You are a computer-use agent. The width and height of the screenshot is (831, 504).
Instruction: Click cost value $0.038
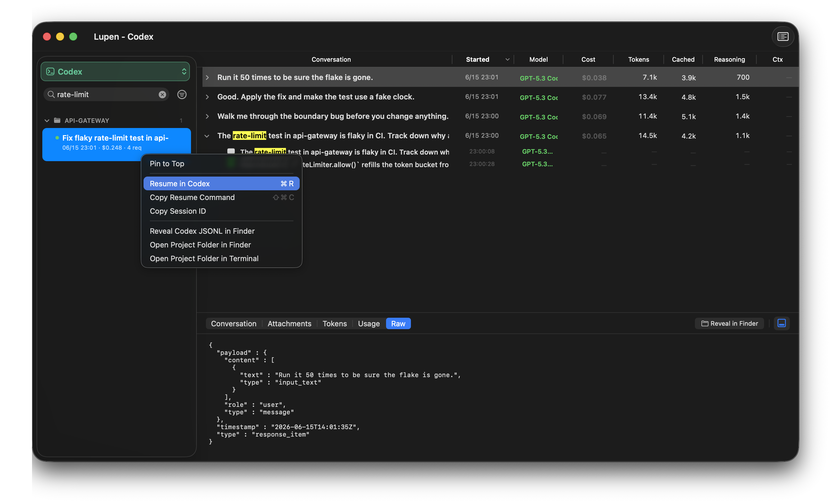pyautogui.click(x=594, y=78)
